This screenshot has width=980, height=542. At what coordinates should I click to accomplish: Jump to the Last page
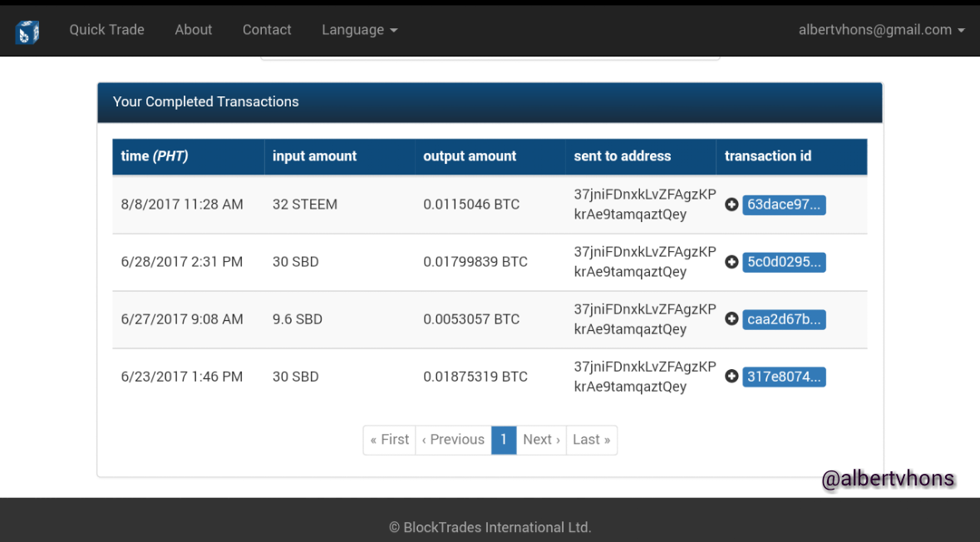coord(591,440)
